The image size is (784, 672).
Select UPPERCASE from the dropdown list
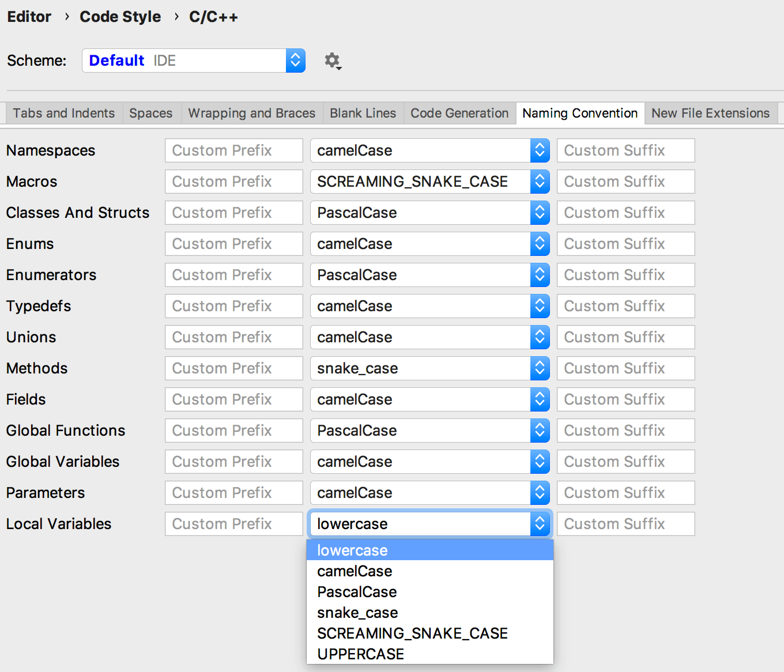(360, 654)
